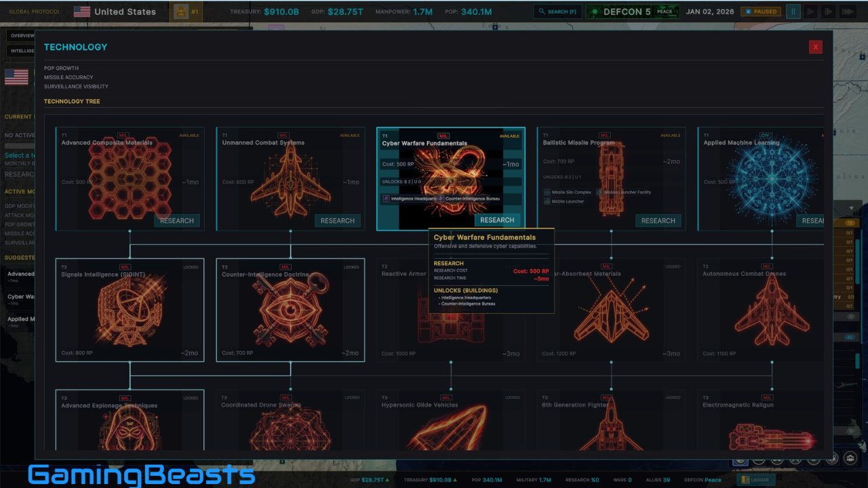Set game speed to normal play
The height and width of the screenshot is (488, 868).
pyautogui.click(x=810, y=12)
